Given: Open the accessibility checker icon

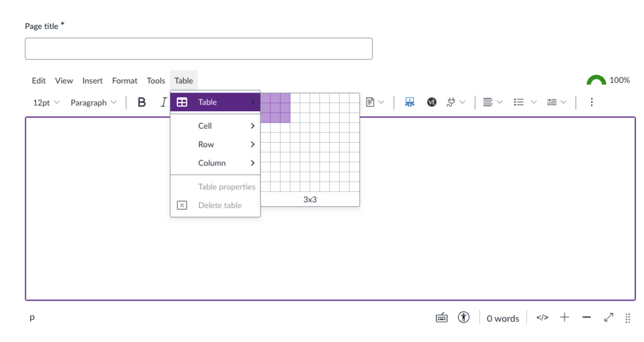Looking at the screenshot, I should coord(464,317).
